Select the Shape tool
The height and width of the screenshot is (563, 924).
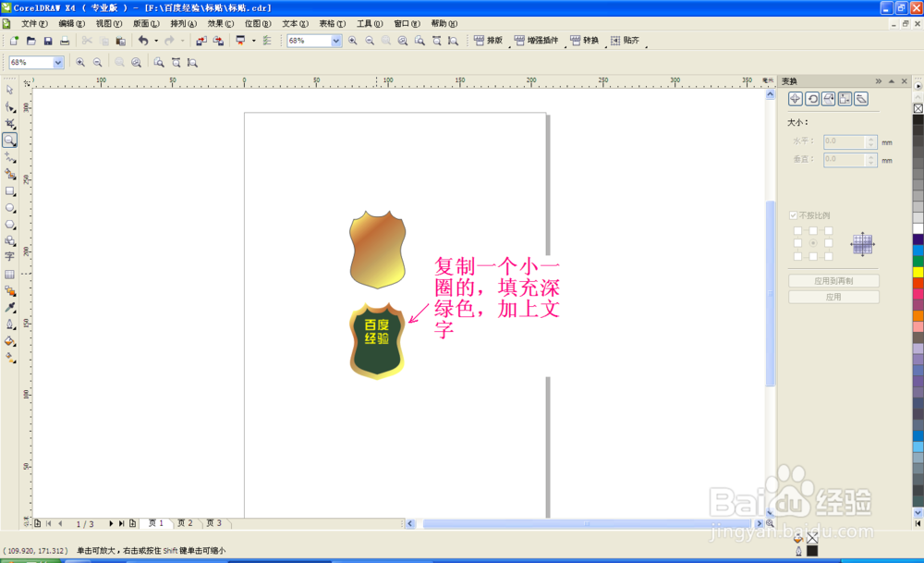11,106
